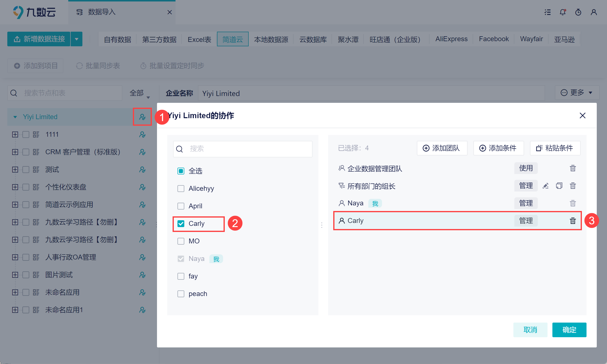Viewport: 607px width, 364px height.
Task: Open collaboration icon for 个性化仪表盘 row
Action: click(142, 187)
